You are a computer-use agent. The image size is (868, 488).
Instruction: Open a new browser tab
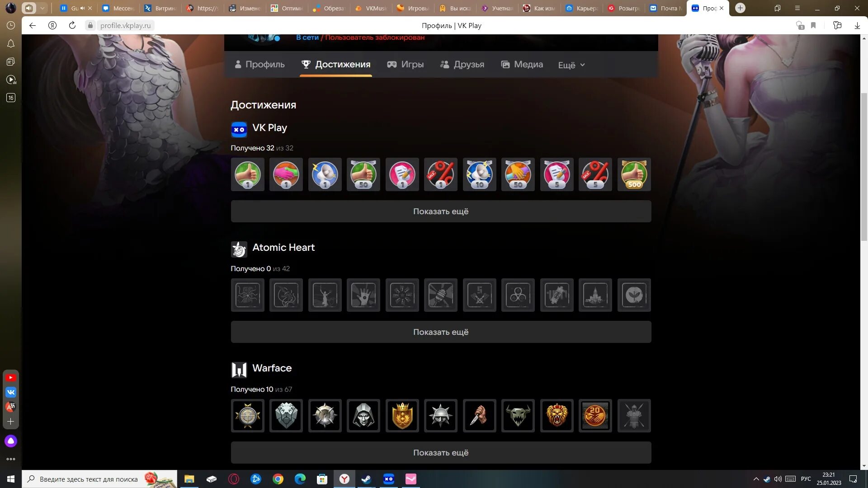[x=740, y=8]
